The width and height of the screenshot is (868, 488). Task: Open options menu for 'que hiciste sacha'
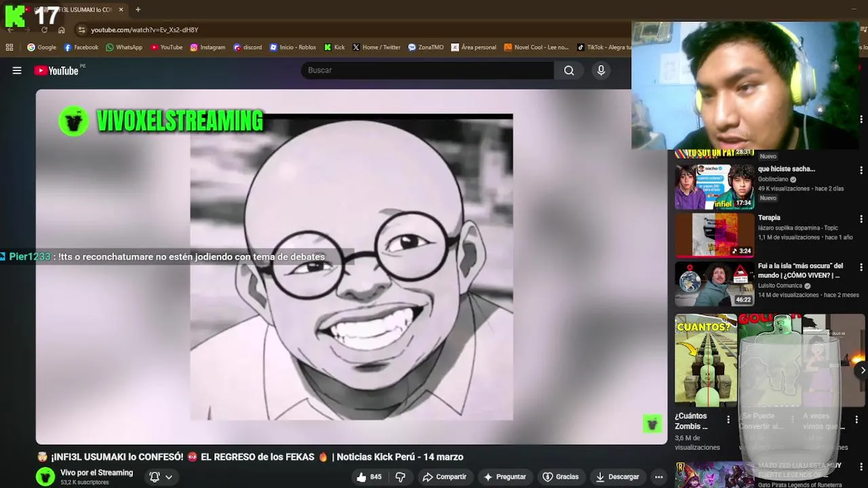(861, 170)
